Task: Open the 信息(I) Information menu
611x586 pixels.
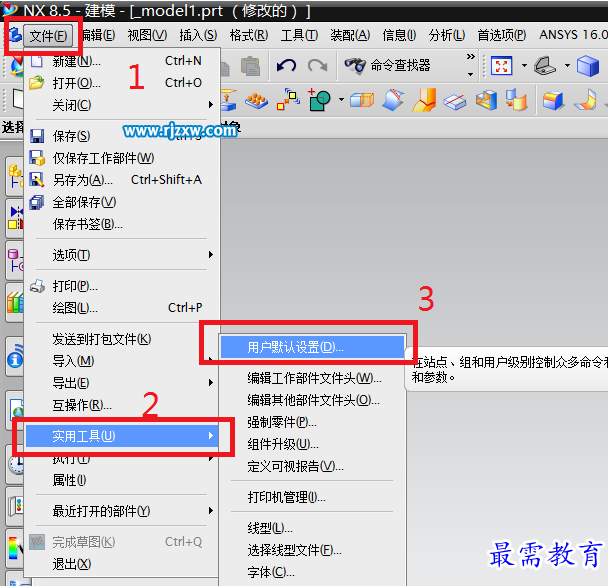Action: click(399, 35)
